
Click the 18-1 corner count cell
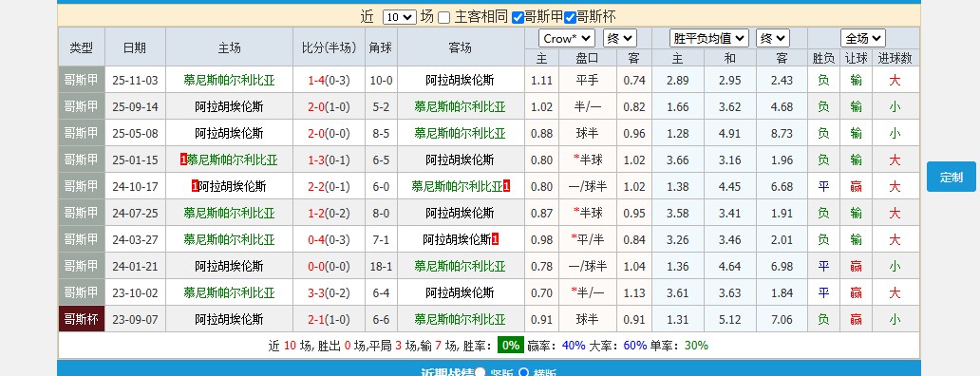(381, 266)
